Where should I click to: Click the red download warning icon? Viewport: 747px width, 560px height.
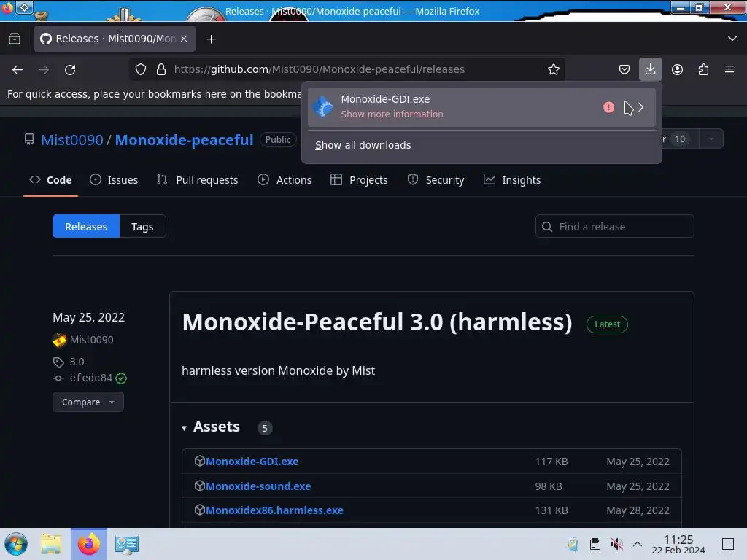click(608, 107)
